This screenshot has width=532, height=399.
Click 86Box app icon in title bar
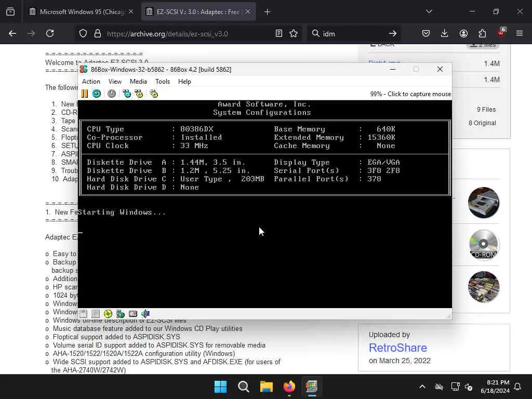(84, 69)
